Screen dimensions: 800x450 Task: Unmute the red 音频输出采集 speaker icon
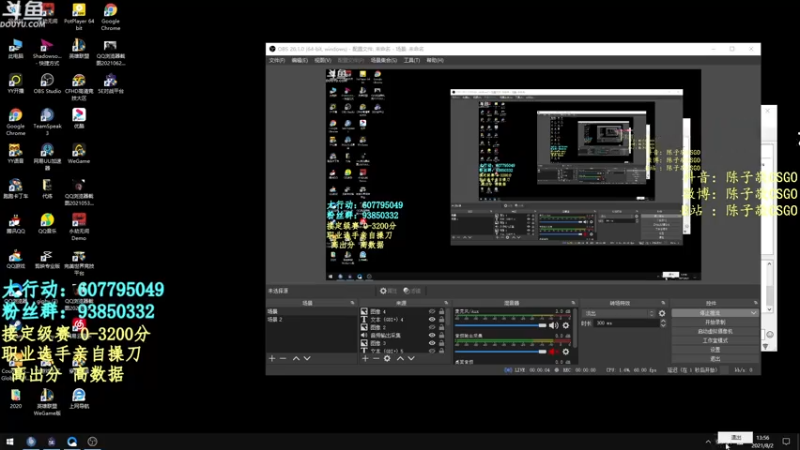tap(554, 352)
